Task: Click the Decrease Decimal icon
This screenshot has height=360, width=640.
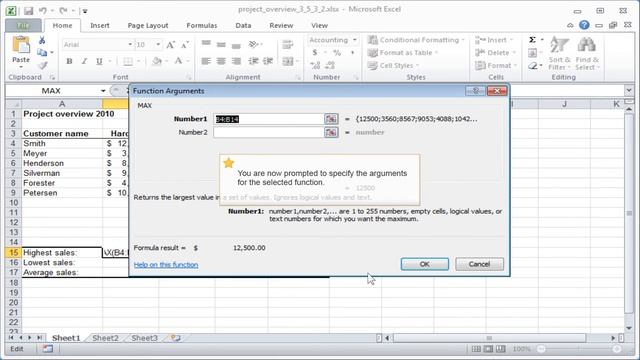Action: (x=330, y=65)
